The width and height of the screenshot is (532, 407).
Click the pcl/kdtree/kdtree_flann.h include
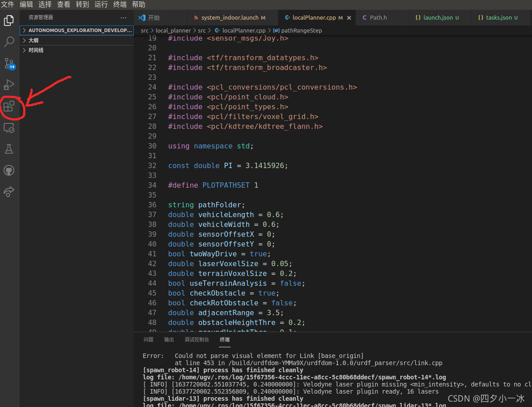tap(264, 127)
